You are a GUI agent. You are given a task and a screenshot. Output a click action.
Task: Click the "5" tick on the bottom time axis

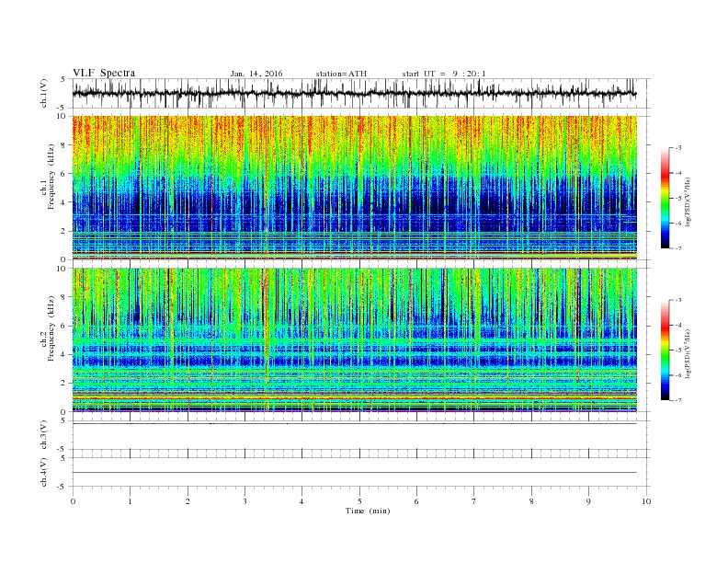click(x=359, y=501)
